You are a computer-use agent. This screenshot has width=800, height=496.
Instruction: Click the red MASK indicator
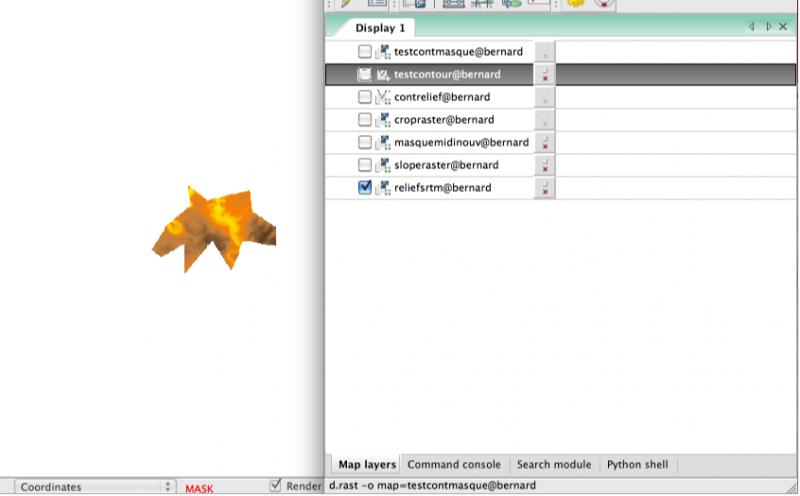(199, 488)
